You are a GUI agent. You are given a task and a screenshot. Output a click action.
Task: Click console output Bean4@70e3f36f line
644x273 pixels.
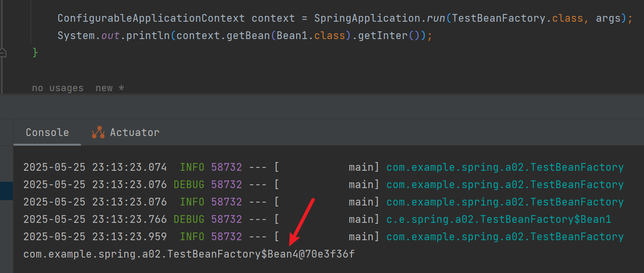[x=189, y=254]
